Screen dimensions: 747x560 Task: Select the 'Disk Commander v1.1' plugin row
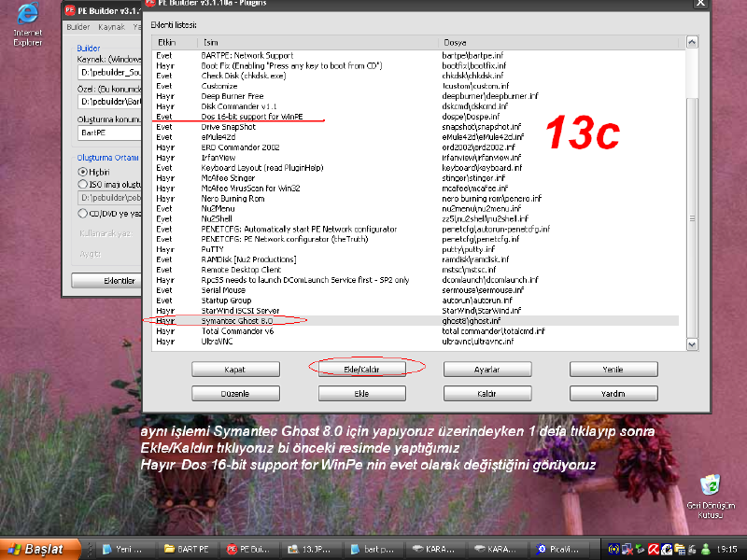click(416, 106)
